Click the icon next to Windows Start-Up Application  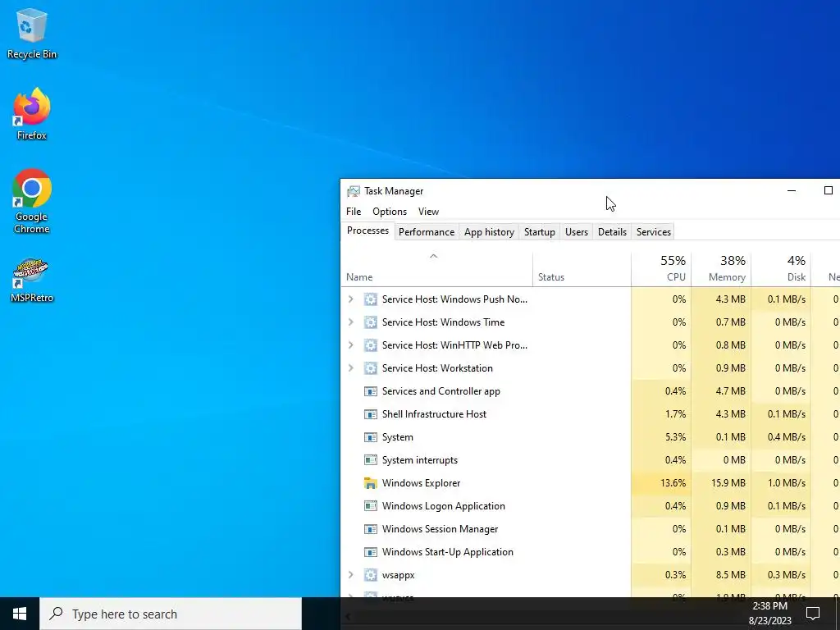click(370, 552)
